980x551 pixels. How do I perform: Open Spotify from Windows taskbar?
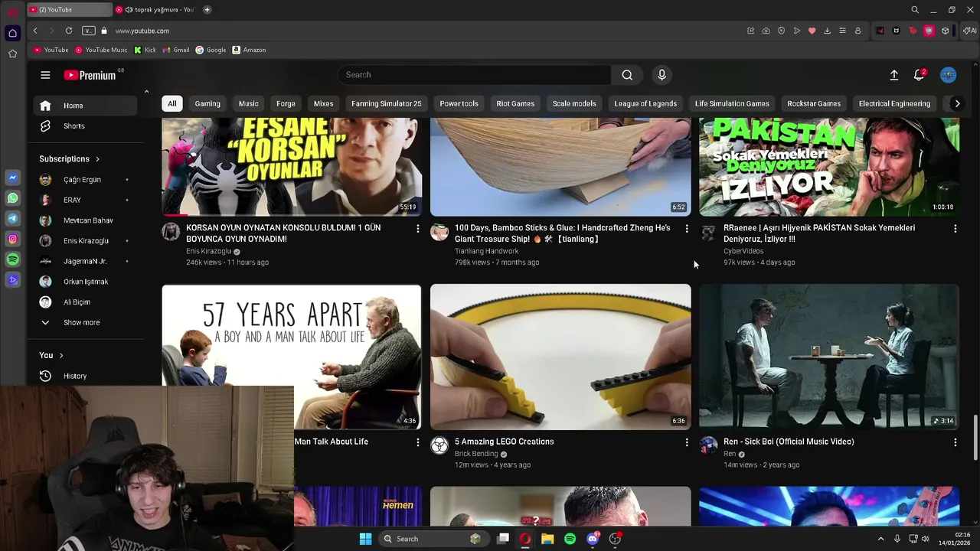(570, 539)
